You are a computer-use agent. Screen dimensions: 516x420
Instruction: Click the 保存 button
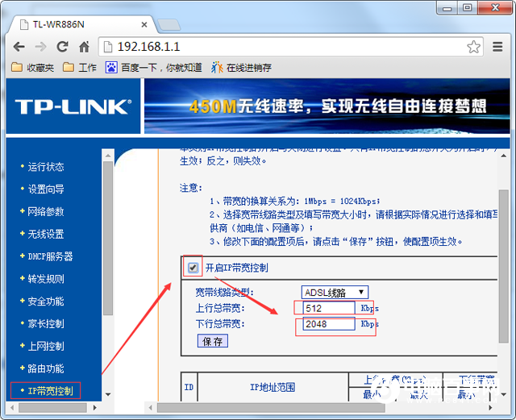[213, 341]
